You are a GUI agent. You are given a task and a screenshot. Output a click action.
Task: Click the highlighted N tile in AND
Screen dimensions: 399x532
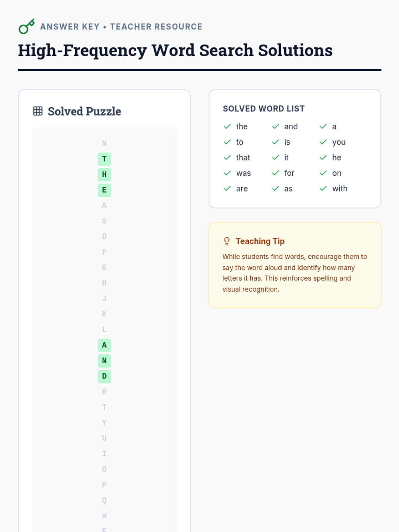(104, 360)
